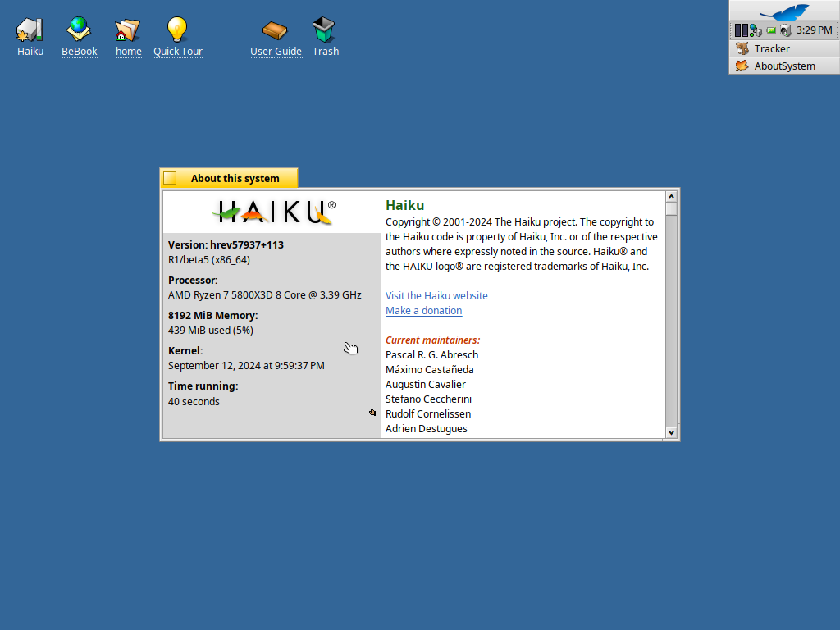Follow the Make a donation link
Screen dimensions: 840x630
click(424, 311)
